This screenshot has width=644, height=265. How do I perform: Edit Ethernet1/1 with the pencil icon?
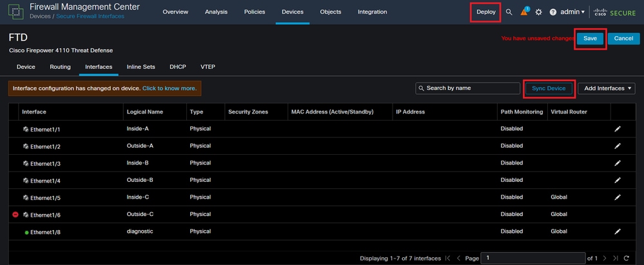(618, 129)
